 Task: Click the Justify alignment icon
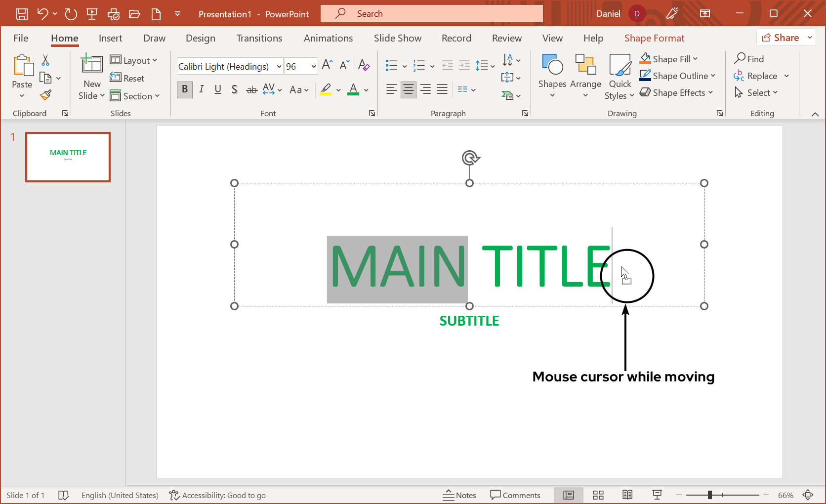tap(442, 89)
